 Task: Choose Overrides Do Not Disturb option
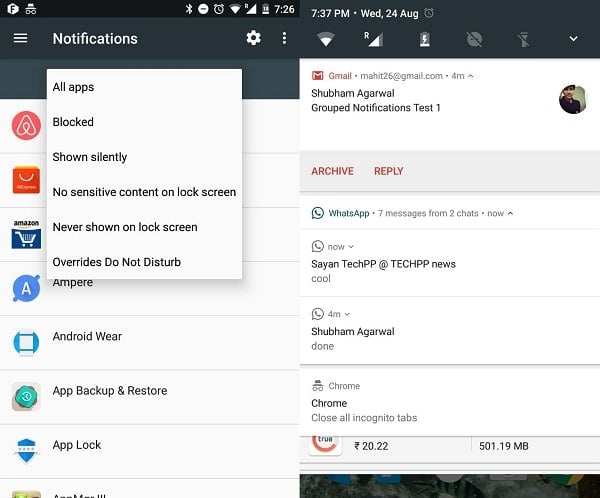coord(144,262)
